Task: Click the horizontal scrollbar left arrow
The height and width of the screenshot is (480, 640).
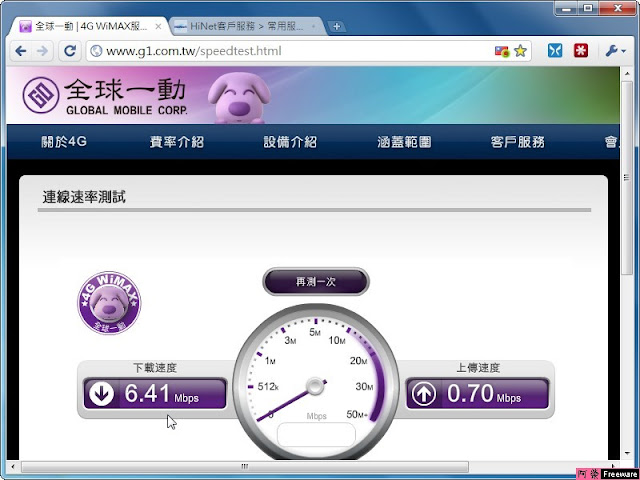Action: point(13,466)
